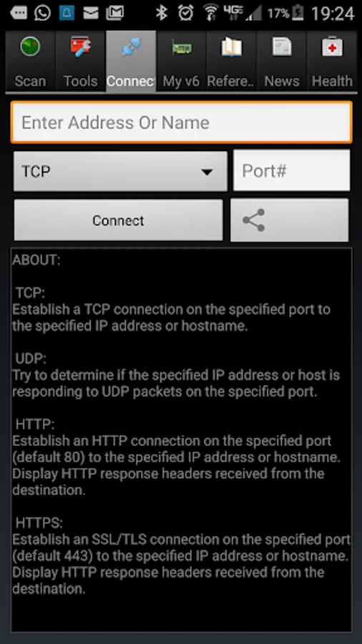
Task: Open the News newspaper icon
Action: (x=282, y=47)
